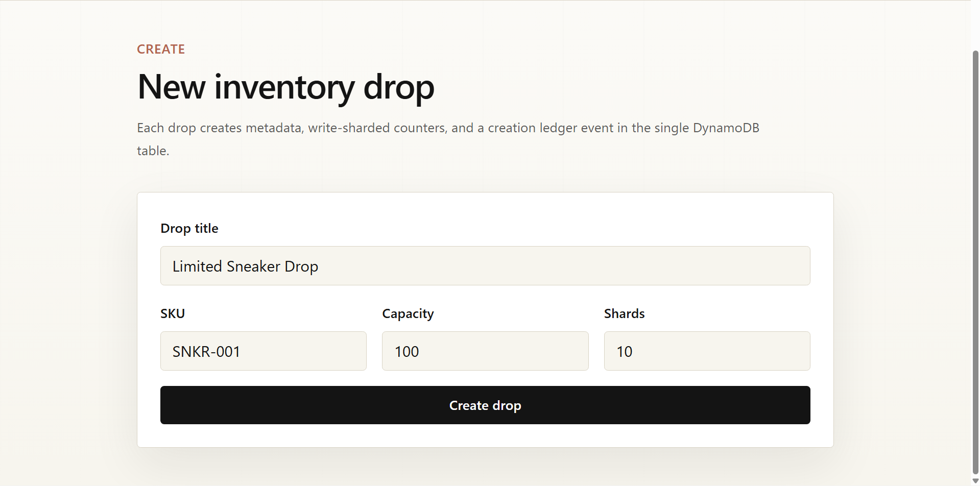Screen dimensions: 980x486
Task: Click the description paragraph about write-sharded counters
Action: (448, 139)
